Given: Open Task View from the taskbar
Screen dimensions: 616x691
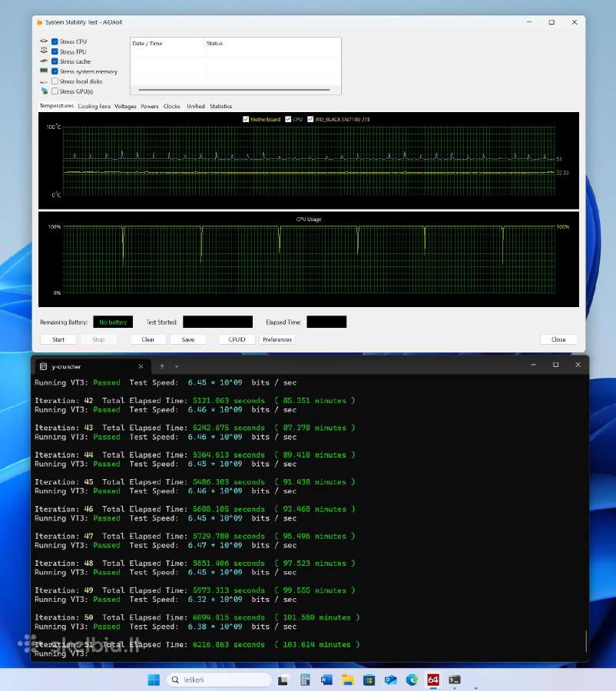Looking at the screenshot, I should [283, 680].
